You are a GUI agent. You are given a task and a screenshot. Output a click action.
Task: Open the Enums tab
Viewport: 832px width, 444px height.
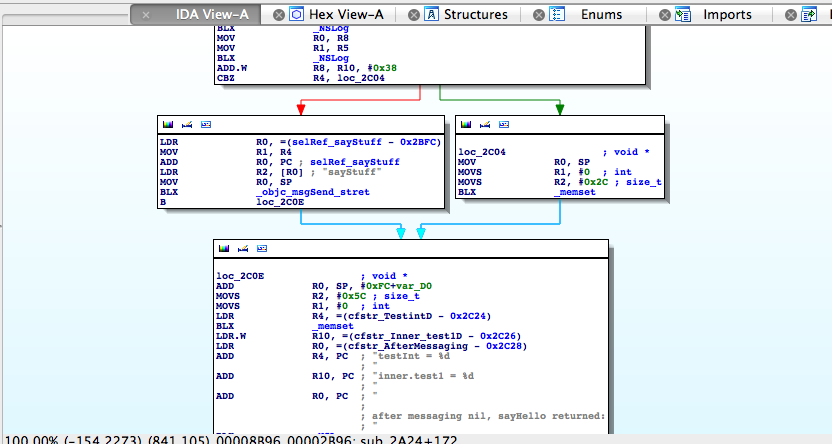(x=601, y=14)
